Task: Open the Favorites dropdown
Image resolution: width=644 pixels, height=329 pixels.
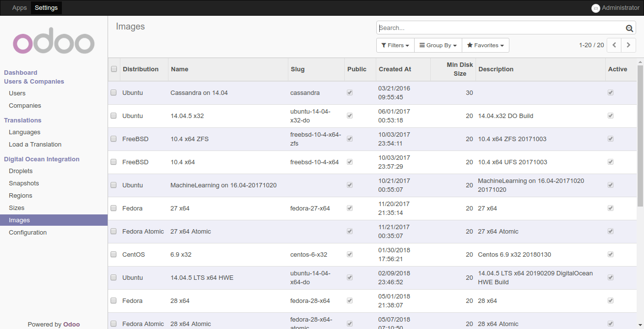Action: (x=485, y=45)
